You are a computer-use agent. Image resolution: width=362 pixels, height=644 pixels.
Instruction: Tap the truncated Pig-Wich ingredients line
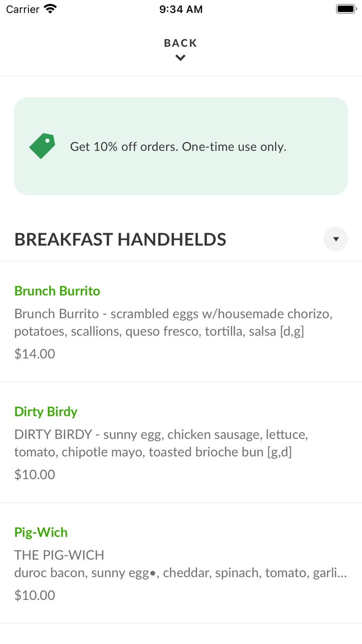click(x=181, y=573)
